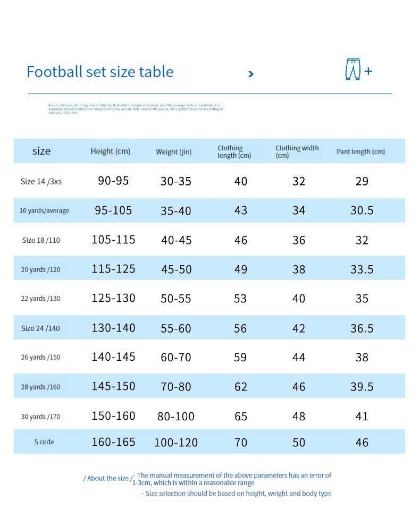This screenshot has height=526, width=420.
Task: Select the Height (cm) column header
Action: click(111, 151)
